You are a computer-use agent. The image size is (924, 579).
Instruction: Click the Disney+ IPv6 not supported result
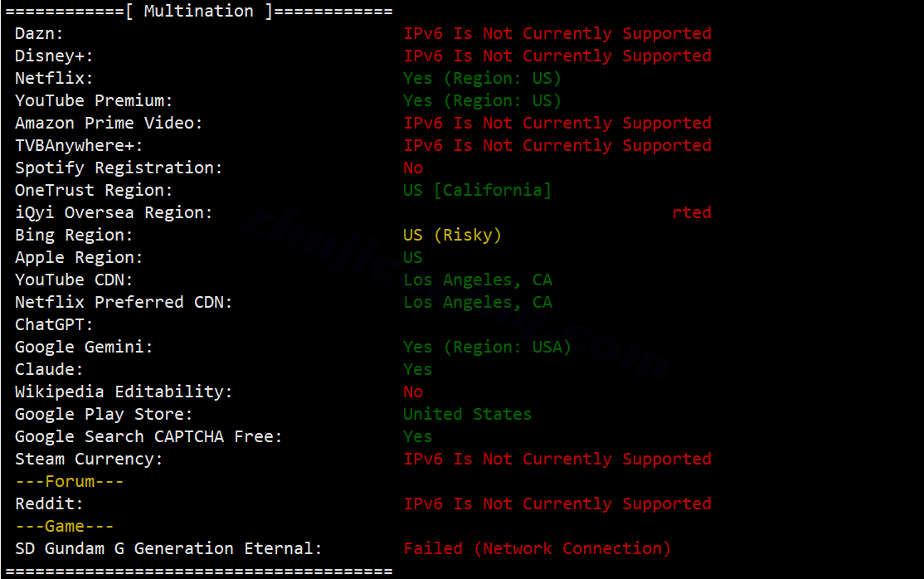click(x=557, y=56)
